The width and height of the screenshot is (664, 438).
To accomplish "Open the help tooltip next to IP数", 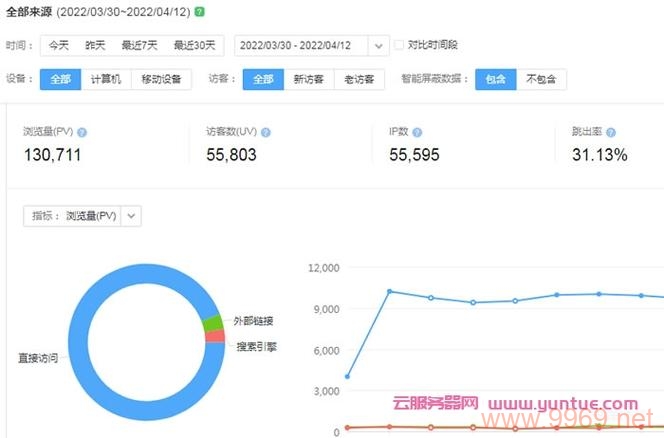I will click(417, 133).
